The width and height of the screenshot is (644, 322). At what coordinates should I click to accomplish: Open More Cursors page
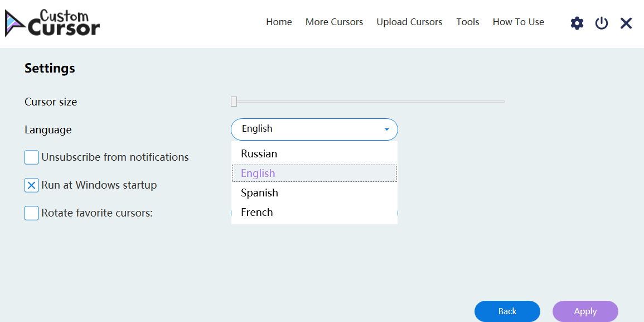(334, 22)
